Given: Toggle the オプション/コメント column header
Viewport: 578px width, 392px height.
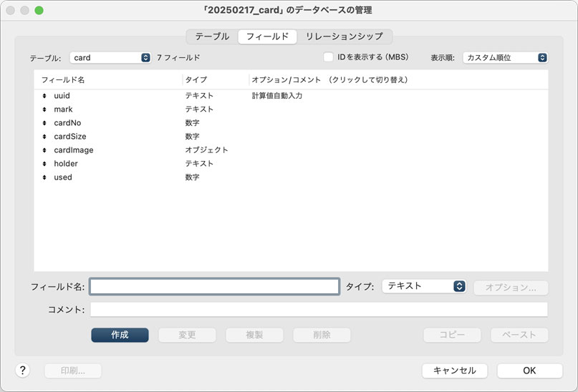Looking at the screenshot, I should click(x=330, y=80).
